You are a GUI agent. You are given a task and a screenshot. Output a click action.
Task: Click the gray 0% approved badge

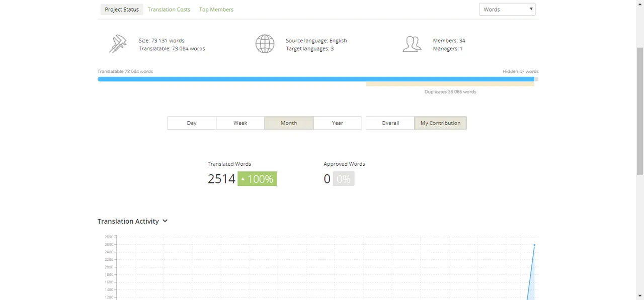point(344,179)
